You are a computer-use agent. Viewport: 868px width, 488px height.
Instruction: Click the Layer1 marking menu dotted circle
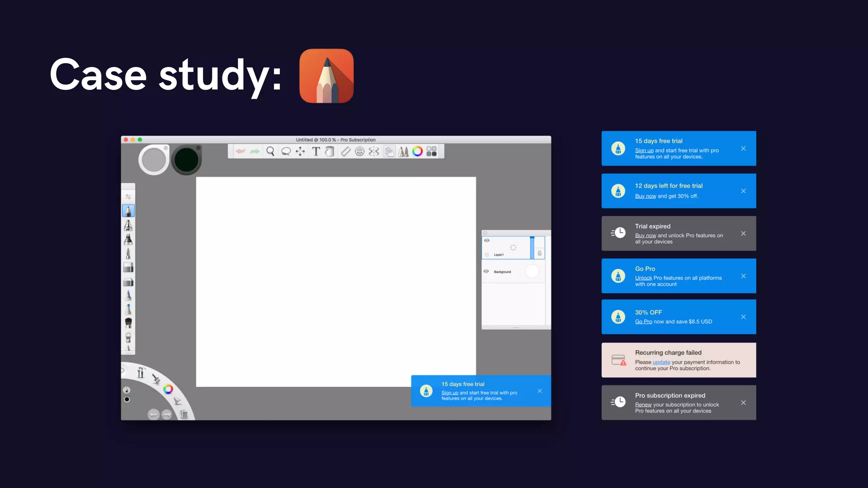[513, 247]
